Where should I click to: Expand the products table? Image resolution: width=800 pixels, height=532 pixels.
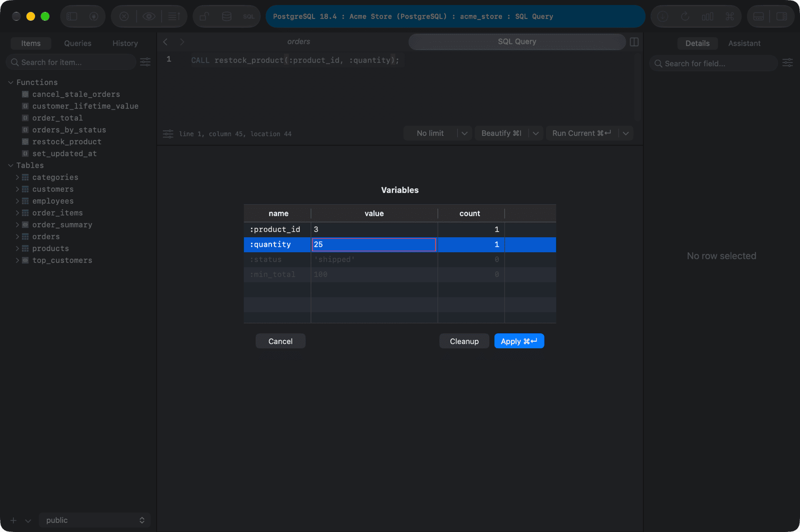(17, 249)
